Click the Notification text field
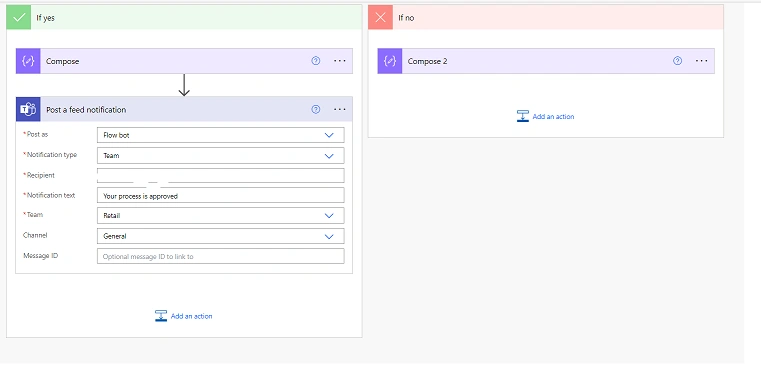Screen dimensions: 761x369 coord(221,196)
